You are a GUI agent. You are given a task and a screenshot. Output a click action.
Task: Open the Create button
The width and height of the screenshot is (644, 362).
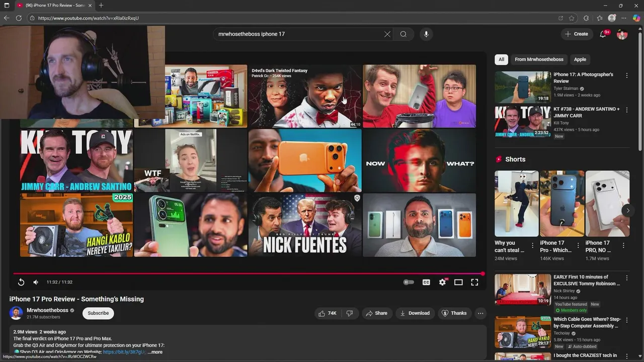tap(577, 34)
